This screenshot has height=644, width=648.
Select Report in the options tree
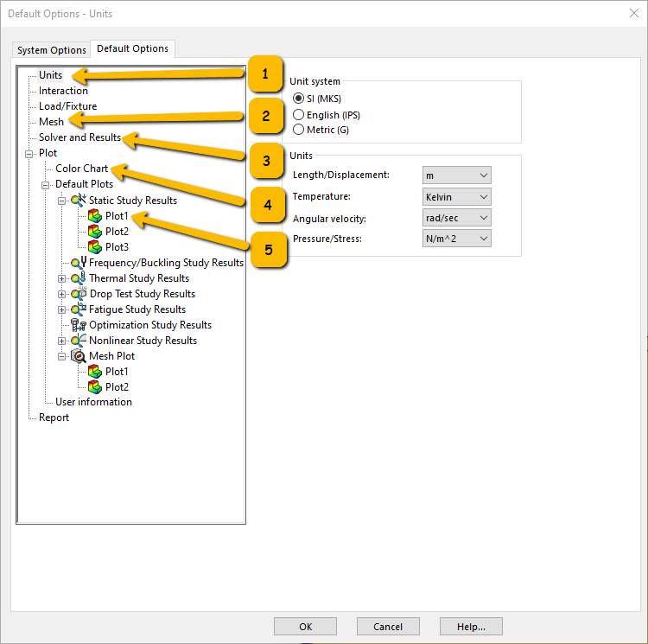54,418
